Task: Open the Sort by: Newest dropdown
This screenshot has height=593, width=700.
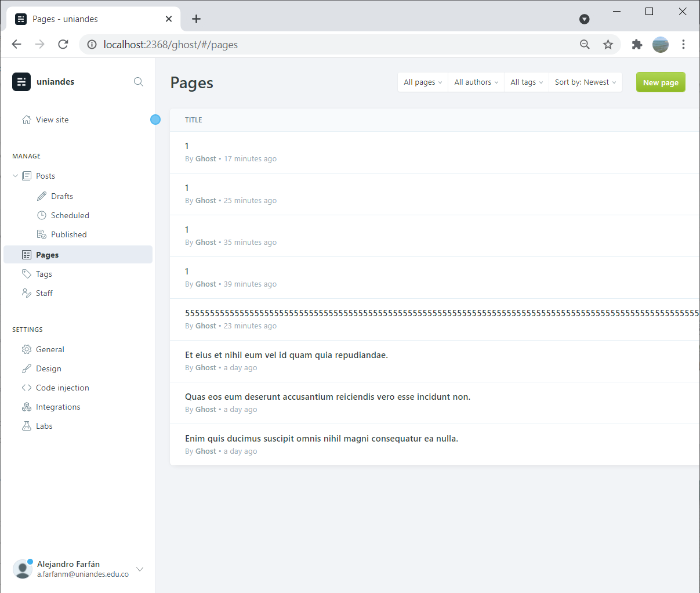Action: tap(585, 82)
